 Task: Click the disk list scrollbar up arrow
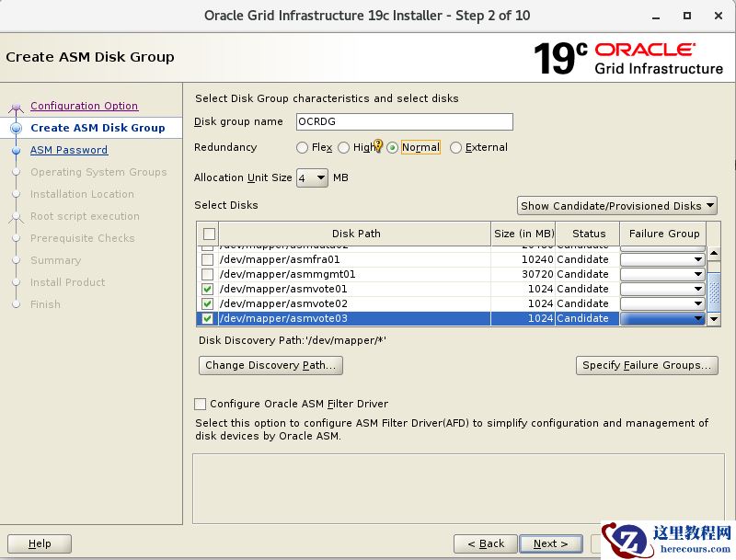click(x=714, y=254)
